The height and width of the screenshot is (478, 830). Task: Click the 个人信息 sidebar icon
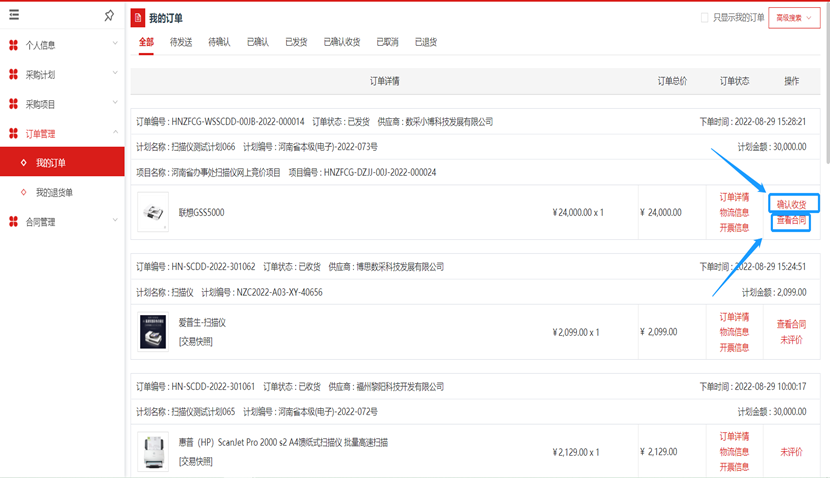14,45
